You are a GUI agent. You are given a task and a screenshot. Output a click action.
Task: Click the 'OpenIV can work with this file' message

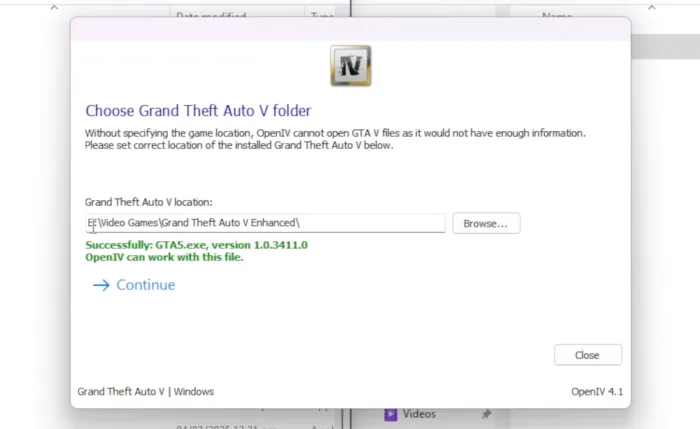[164, 257]
